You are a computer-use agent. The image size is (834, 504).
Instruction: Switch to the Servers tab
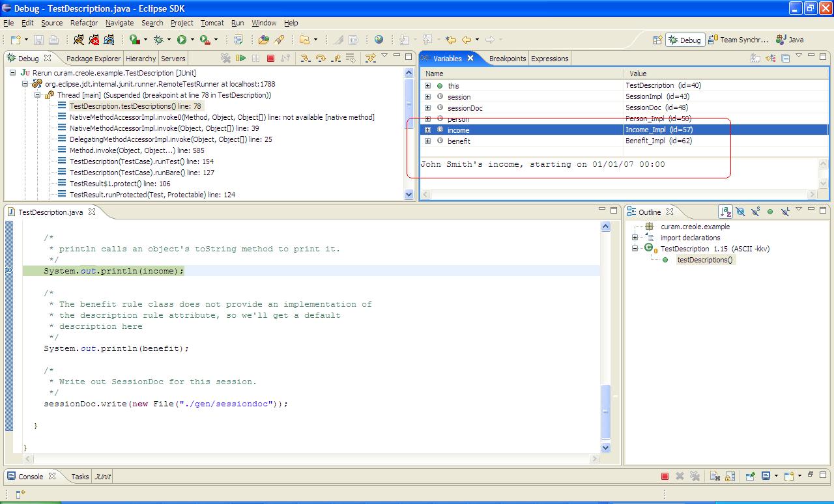pyautogui.click(x=173, y=59)
